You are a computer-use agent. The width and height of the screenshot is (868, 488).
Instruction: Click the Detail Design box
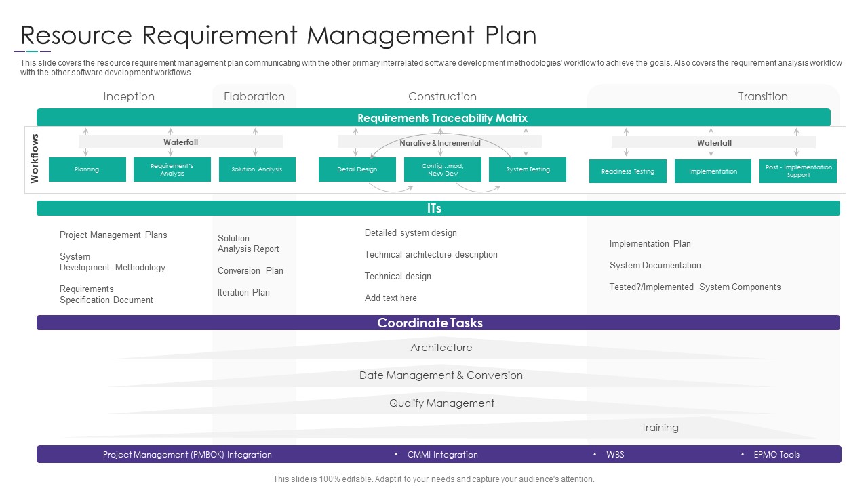pos(357,169)
